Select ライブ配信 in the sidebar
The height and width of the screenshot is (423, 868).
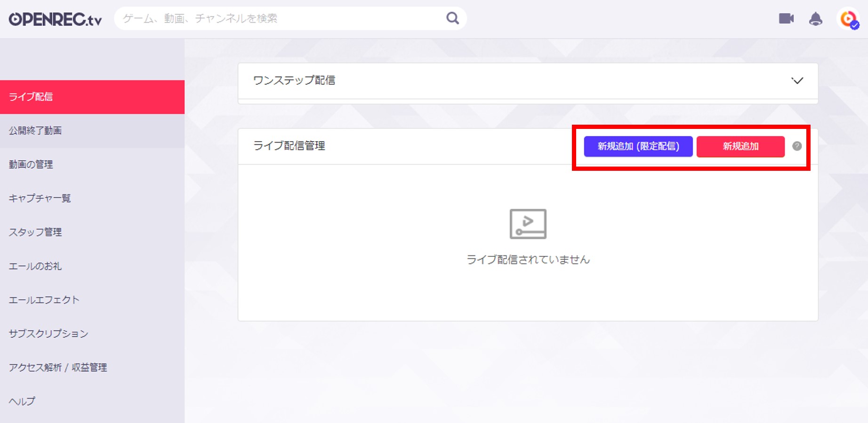pyautogui.click(x=92, y=97)
